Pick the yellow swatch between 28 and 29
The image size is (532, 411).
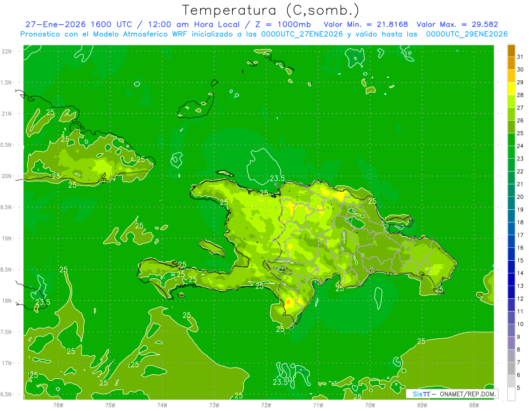pyautogui.click(x=511, y=89)
